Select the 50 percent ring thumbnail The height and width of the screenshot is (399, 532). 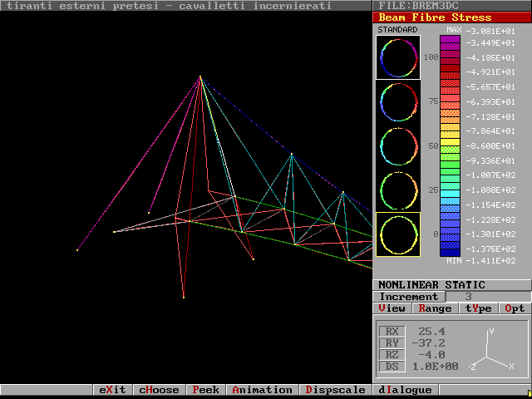pos(398,146)
